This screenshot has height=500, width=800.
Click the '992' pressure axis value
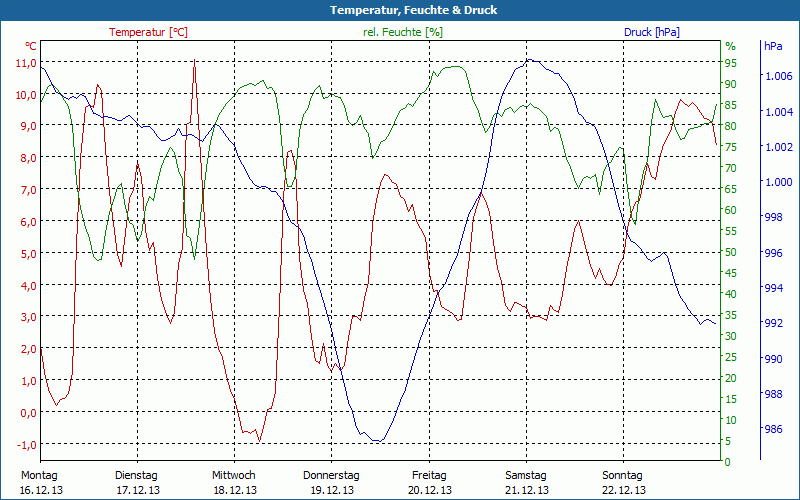click(773, 323)
